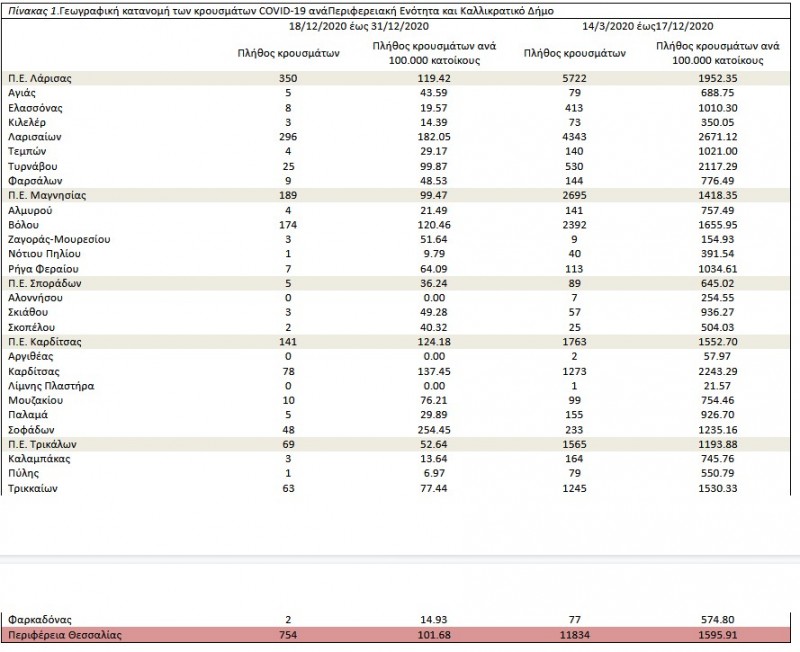Click the Λαρισαίων municipality name
Image resolution: width=800 pixels, height=652 pixels.
click(35, 134)
